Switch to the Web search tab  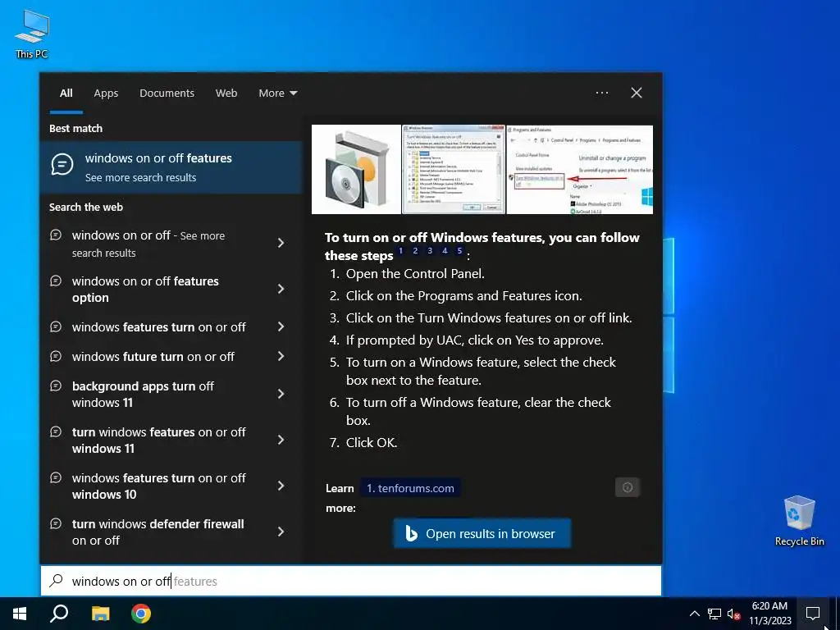pyautogui.click(x=226, y=94)
